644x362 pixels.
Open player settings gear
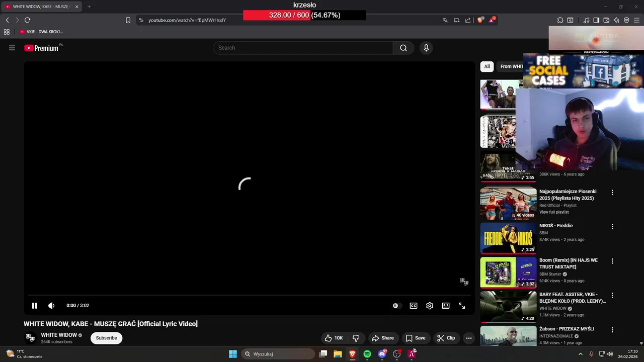430,306
